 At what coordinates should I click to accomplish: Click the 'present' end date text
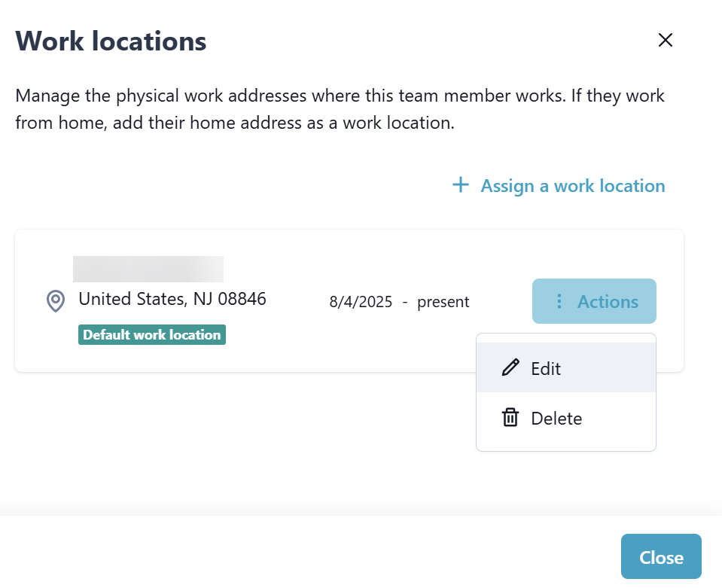point(443,302)
